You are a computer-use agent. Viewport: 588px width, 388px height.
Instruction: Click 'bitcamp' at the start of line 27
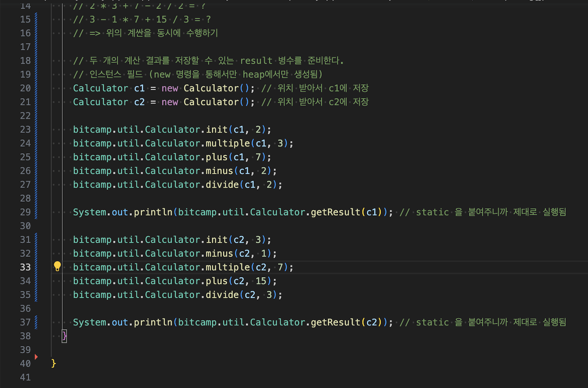pyautogui.click(x=92, y=185)
